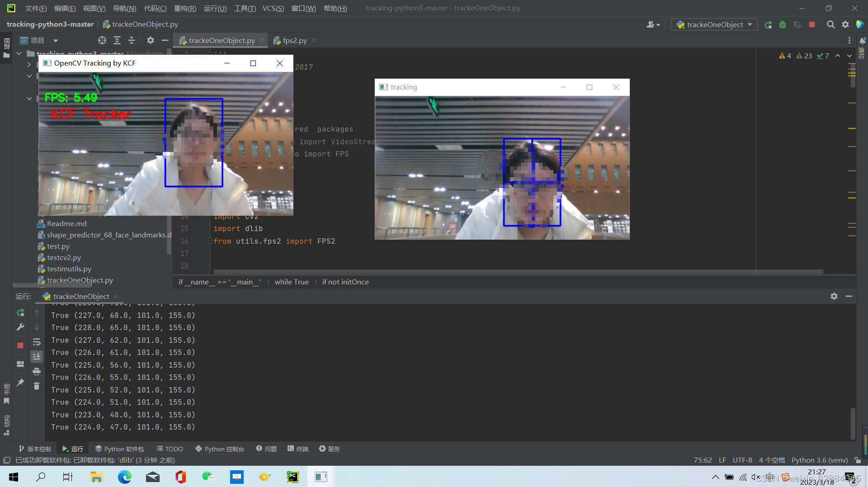Click Python 3.6 (venv) interpreter in status bar
Image resolution: width=868 pixels, height=487 pixels.
click(819, 460)
